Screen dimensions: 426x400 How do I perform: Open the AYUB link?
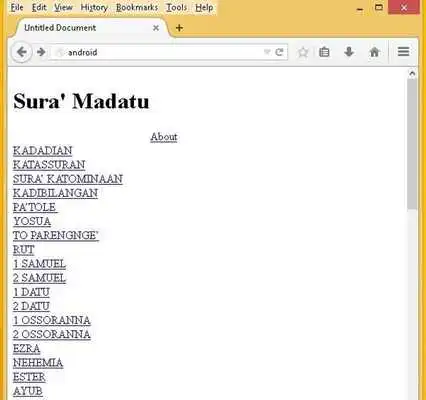[x=28, y=391]
